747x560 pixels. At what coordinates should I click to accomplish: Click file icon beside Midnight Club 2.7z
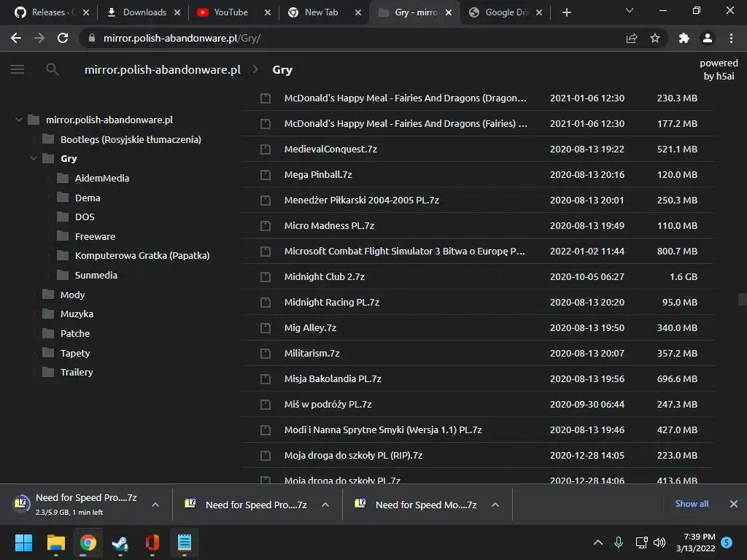pyautogui.click(x=266, y=276)
